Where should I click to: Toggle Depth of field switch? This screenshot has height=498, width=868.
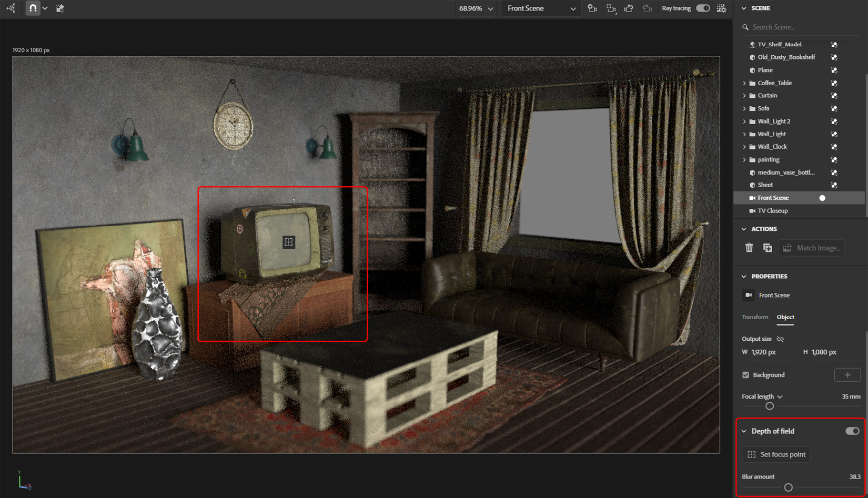(852, 431)
